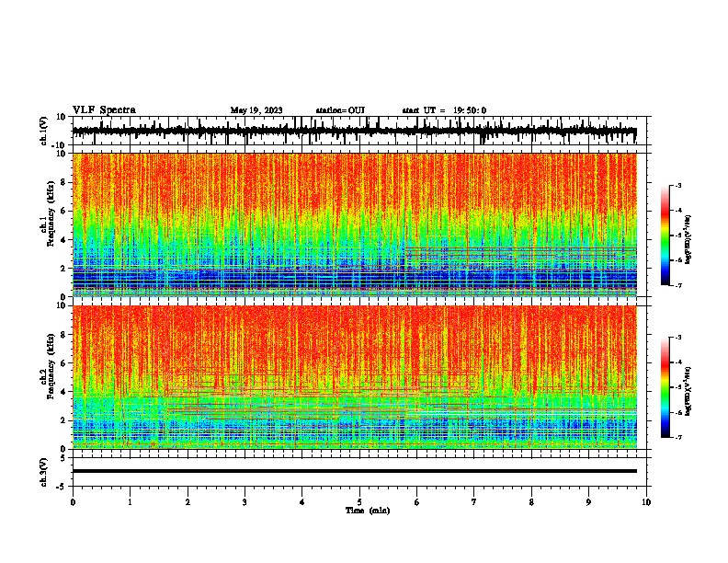Click time axis tick label "8"

point(531,502)
